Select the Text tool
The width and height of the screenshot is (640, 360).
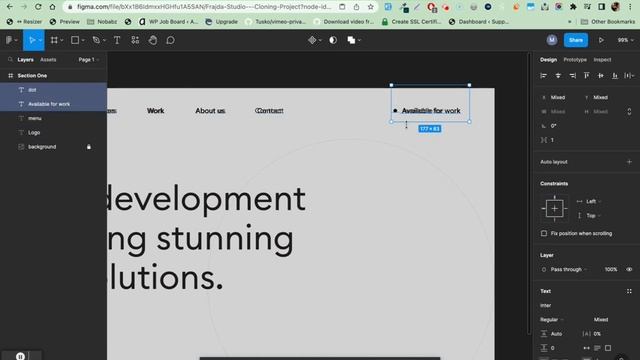(117, 40)
